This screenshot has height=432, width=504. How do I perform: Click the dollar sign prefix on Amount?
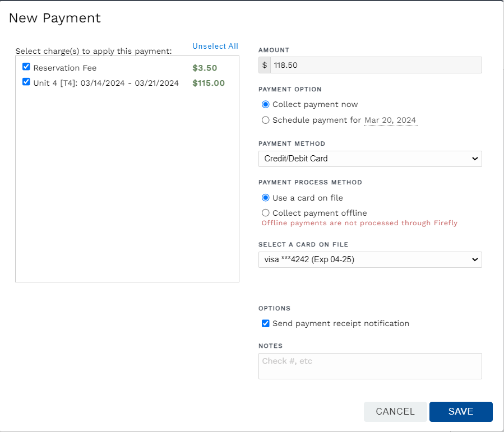(264, 65)
